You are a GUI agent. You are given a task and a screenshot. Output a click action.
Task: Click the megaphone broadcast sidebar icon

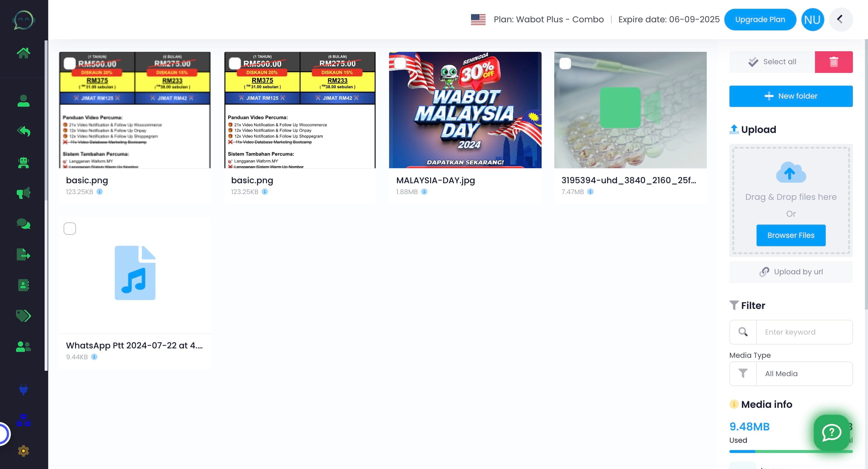[x=23, y=193]
